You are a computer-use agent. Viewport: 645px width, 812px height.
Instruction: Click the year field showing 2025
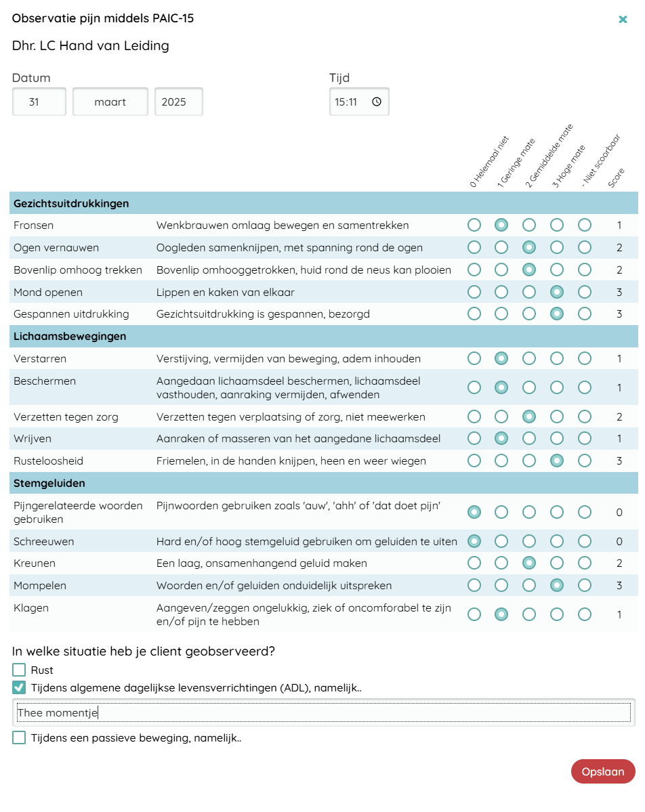(178, 102)
